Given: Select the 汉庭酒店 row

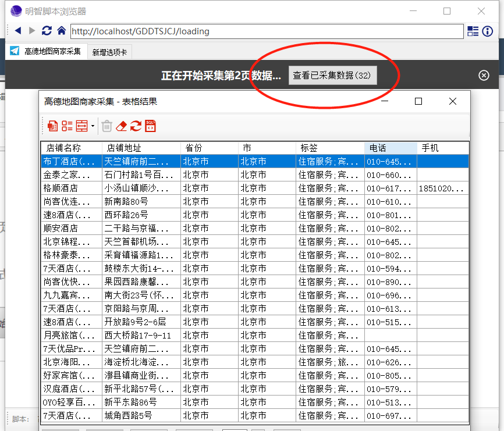Looking at the screenshot, I should pos(255,389).
